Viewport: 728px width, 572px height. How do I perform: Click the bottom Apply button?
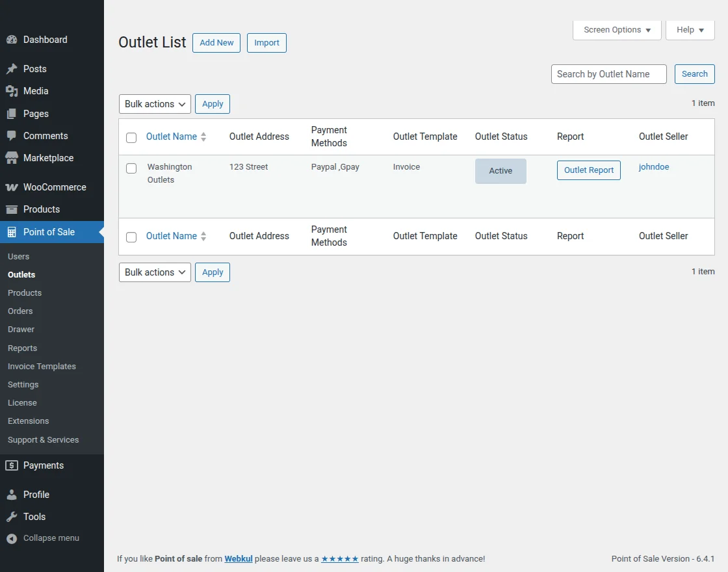[x=213, y=272]
